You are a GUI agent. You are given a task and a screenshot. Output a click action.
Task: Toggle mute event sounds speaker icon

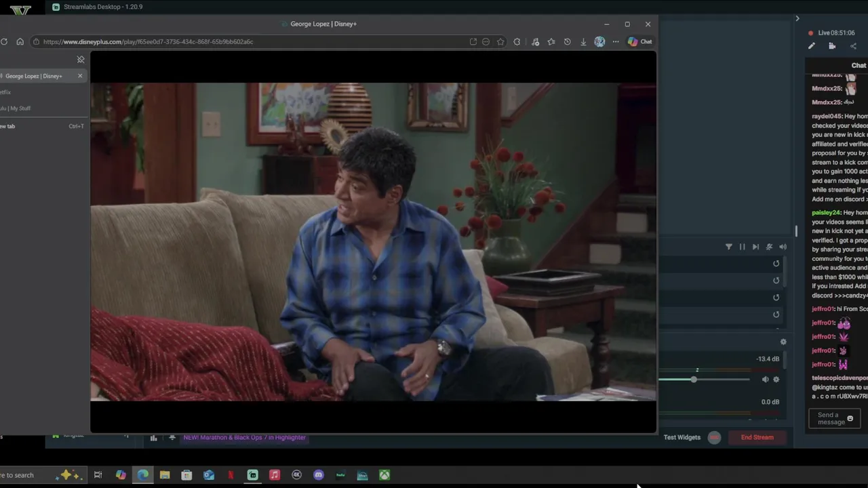pos(783,247)
